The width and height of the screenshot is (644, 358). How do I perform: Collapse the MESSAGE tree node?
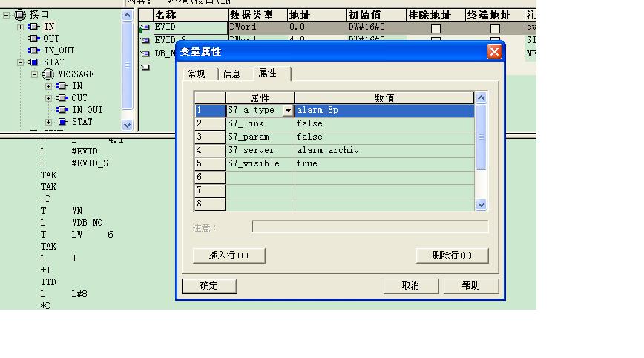[34, 74]
